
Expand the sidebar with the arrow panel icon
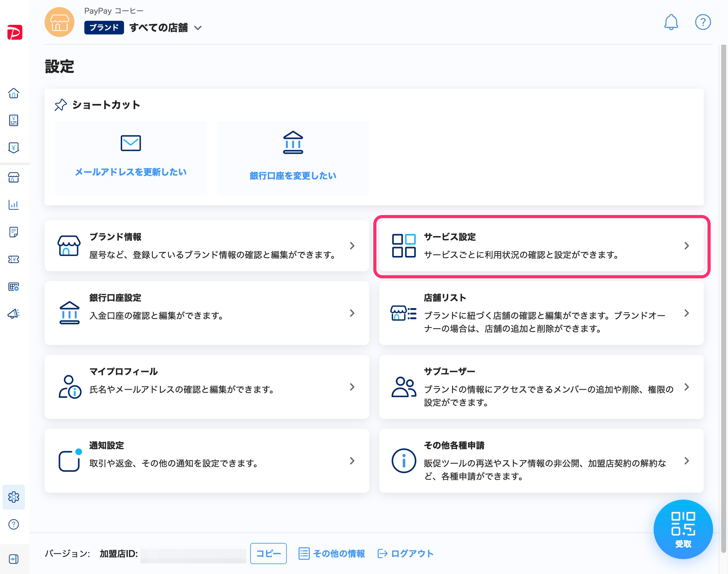point(14,559)
